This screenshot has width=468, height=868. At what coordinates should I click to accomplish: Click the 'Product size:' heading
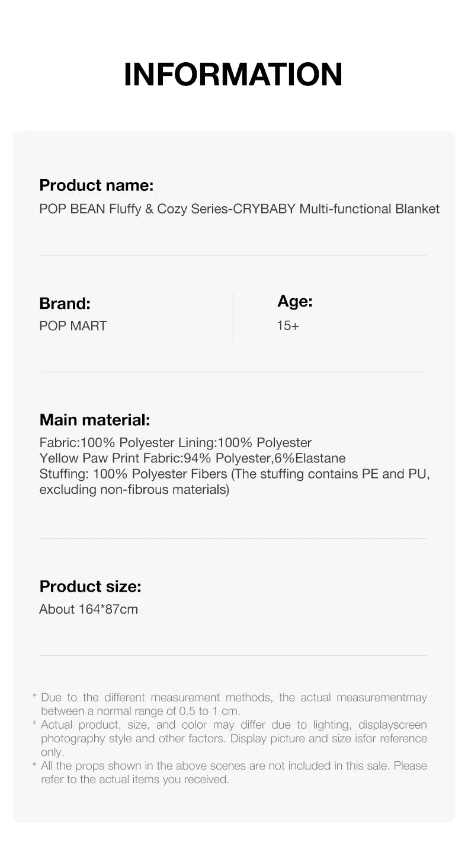[90, 587]
